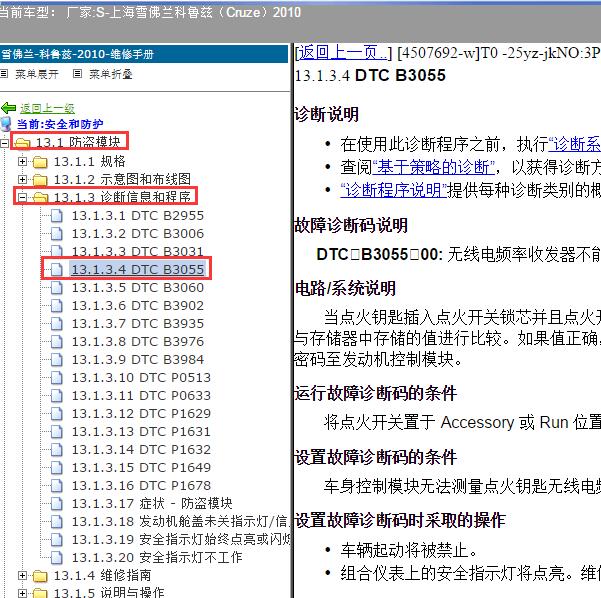The image size is (601, 598).
Task: Expand the 13.1.5 说明与操作 node
Action: pyautogui.click(x=22, y=593)
